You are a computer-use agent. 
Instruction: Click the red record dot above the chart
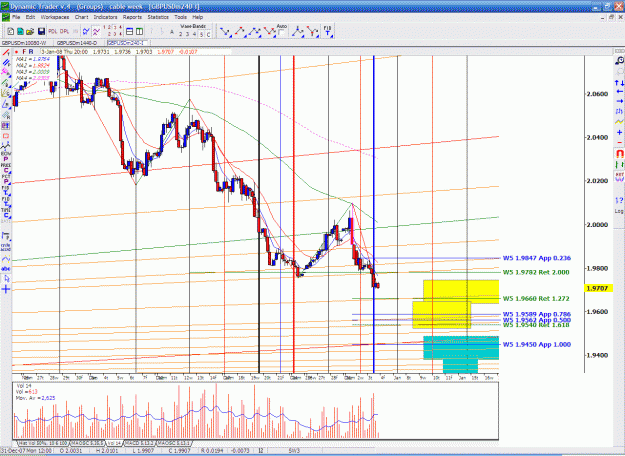coord(16,52)
